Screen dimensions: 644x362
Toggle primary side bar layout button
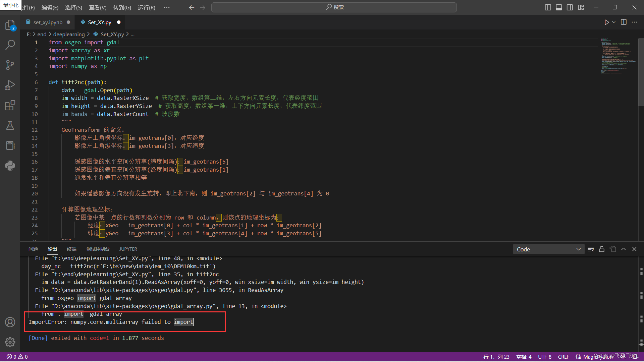point(548,7)
